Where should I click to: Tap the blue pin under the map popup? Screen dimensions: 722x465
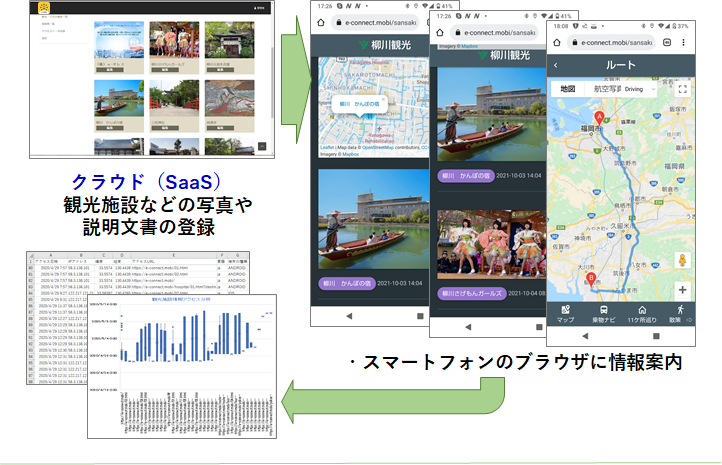(369, 116)
